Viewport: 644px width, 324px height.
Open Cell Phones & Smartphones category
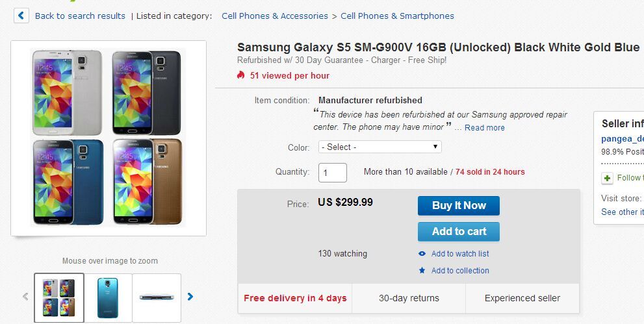pos(397,16)
